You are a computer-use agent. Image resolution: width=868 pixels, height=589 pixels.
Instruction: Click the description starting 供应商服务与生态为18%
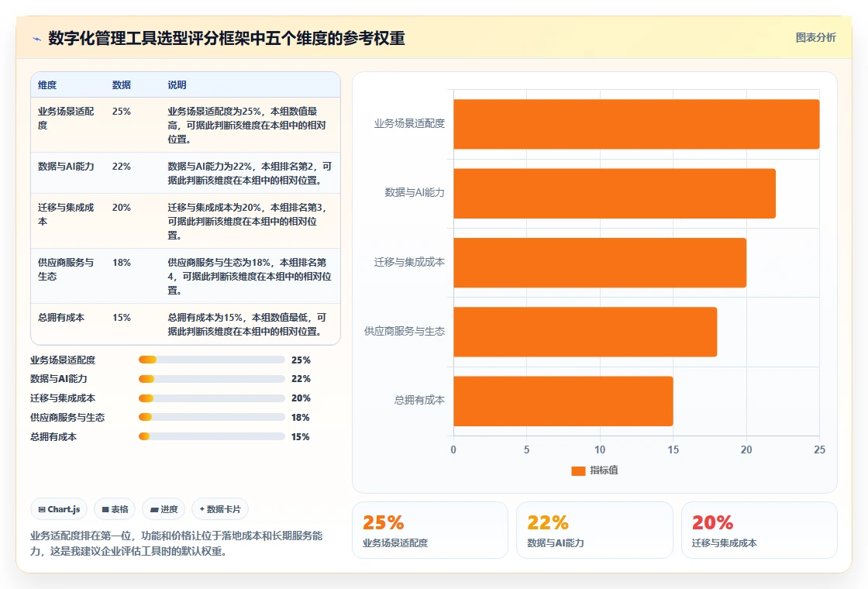(250, 276)
